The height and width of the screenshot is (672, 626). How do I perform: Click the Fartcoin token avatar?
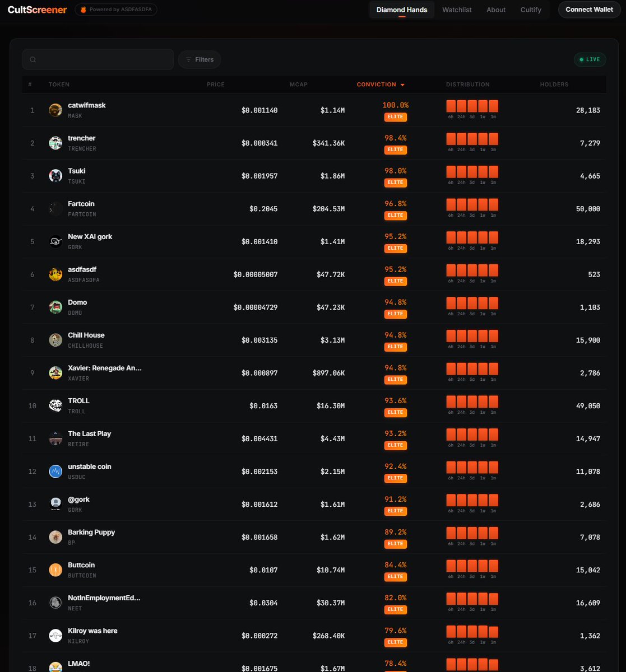tap(55, 209)
